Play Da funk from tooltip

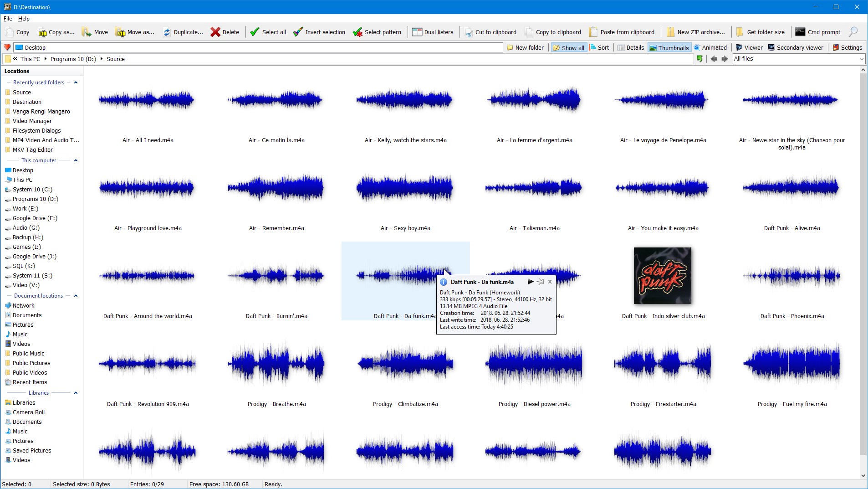tap(531, 282)
